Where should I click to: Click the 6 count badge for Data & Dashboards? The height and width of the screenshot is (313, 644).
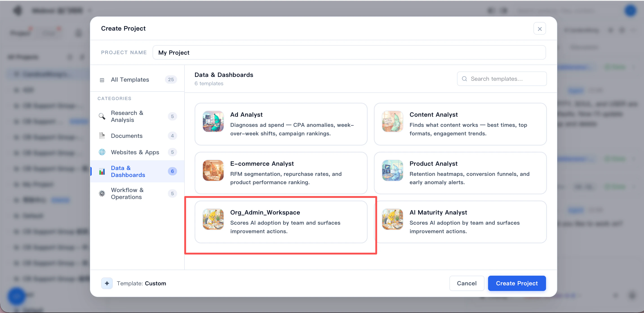(x=172, y=171)
